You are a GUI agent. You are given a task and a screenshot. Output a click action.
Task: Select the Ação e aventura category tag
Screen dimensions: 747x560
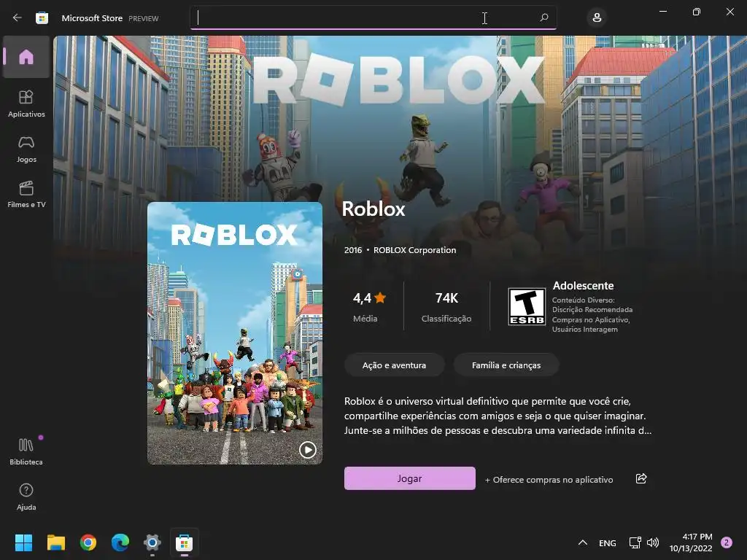click(394, 365)
